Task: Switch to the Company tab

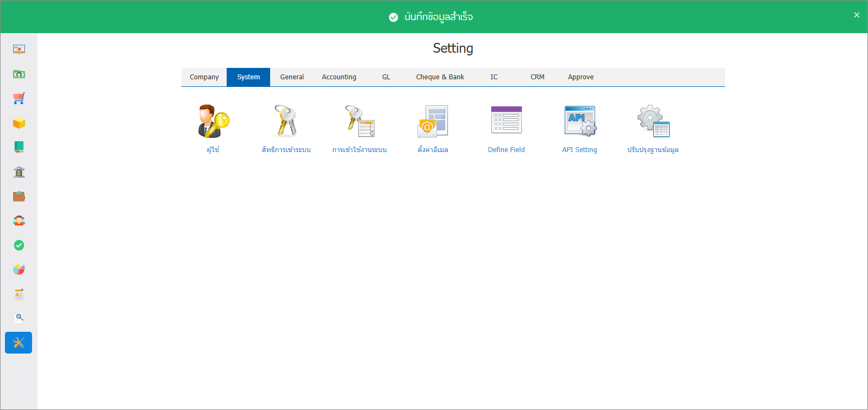Action: coord(204,77)
